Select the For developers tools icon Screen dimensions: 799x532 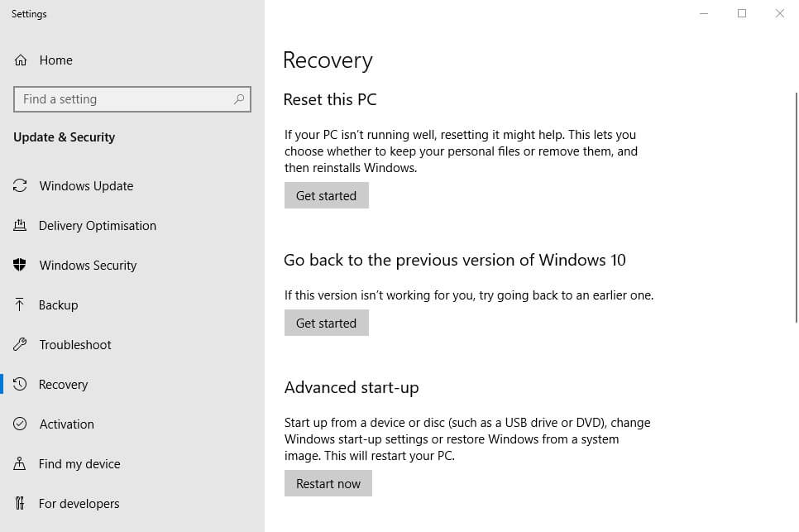click(x=20, y=503)
